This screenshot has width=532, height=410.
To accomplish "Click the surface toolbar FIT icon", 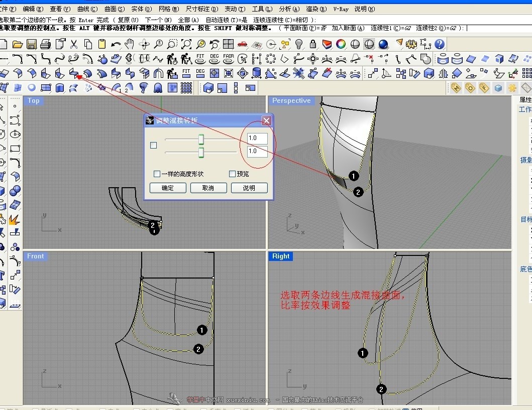I will tap(186, 73).
